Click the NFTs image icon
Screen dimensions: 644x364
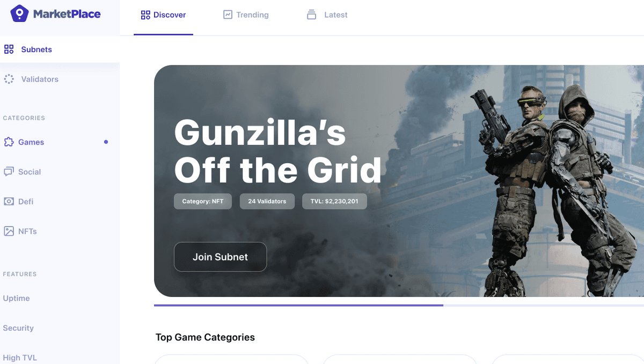(9, 231)
